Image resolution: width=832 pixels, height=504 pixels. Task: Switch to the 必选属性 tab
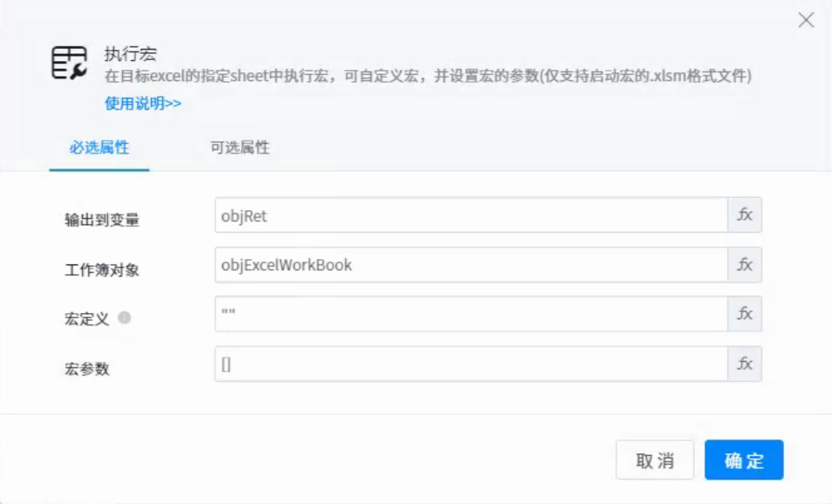click(x=99, y=147)
